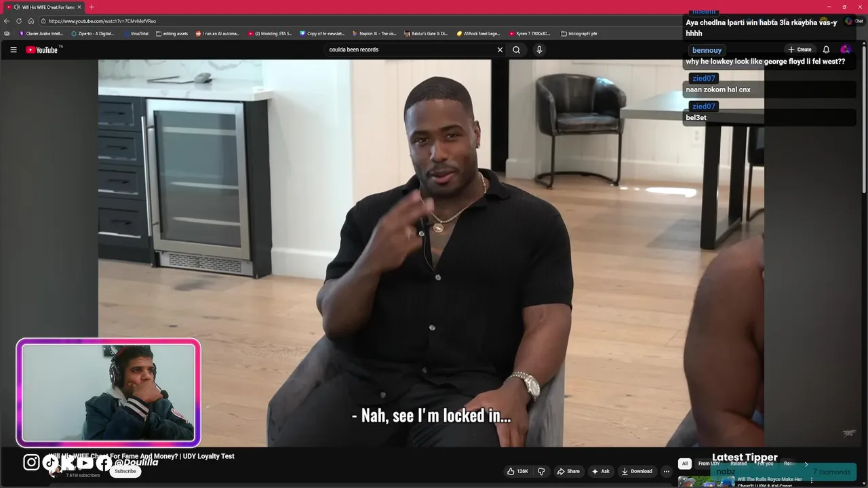Viewport: 868px width, 488px height.
Task: Go back with the browser back arrow
Action: pyautogui.click(x=7, y=21)
